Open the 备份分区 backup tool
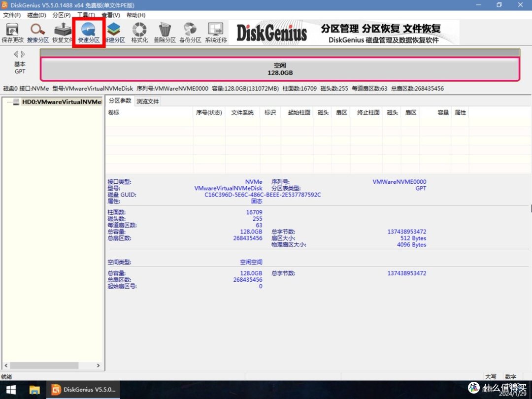The width and height of the screenshot is (532, 399). point(190,33)
